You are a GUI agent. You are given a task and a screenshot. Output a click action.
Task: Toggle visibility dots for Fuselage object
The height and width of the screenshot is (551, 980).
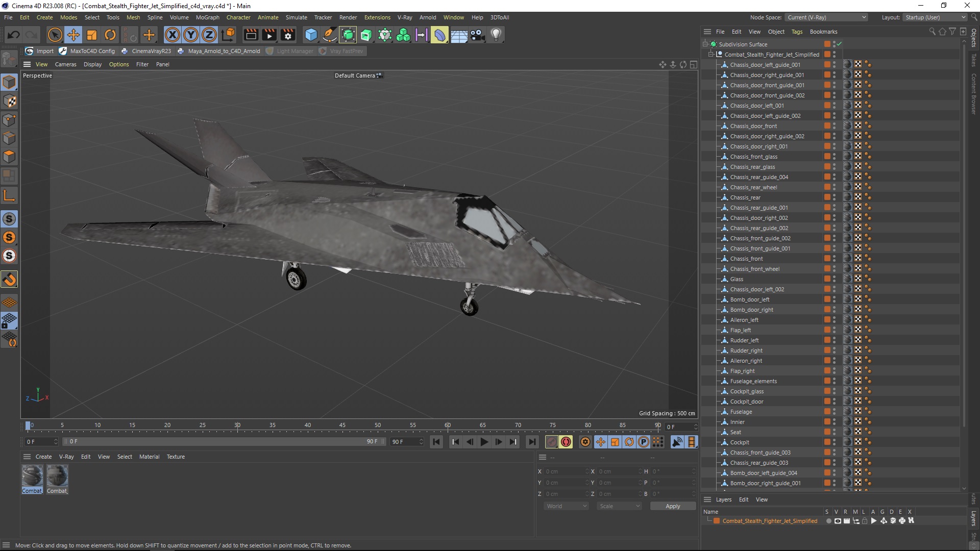point(835,412)
